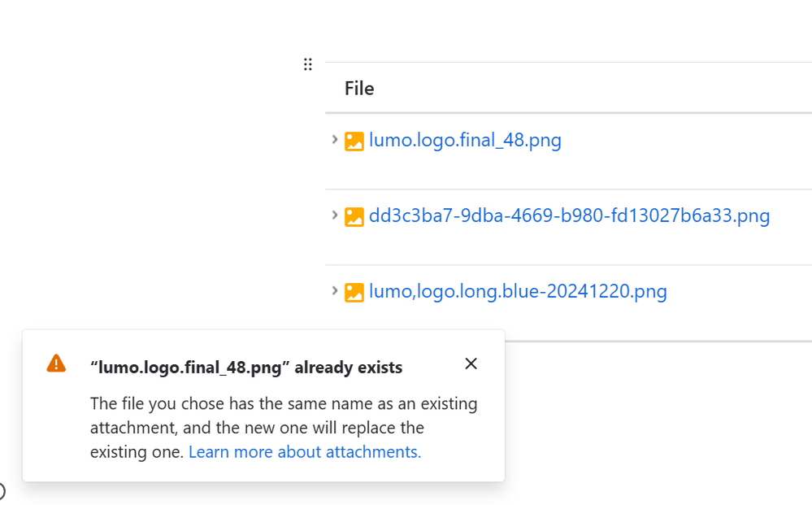Expand the lumo,logo.long.blue-20241220.png row chevron
Image resolution: width=812 pixels, height=505 pixels.
(x=335, y=290)
